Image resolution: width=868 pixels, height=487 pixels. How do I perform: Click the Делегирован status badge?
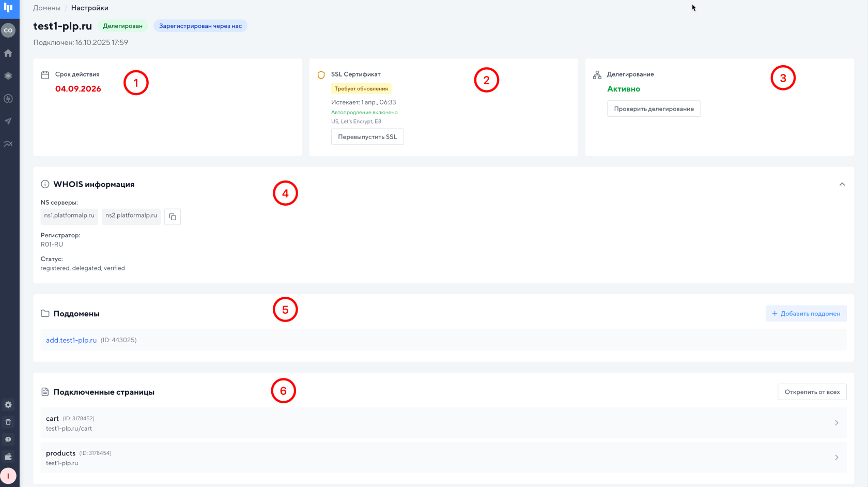(x=122, y=26)
